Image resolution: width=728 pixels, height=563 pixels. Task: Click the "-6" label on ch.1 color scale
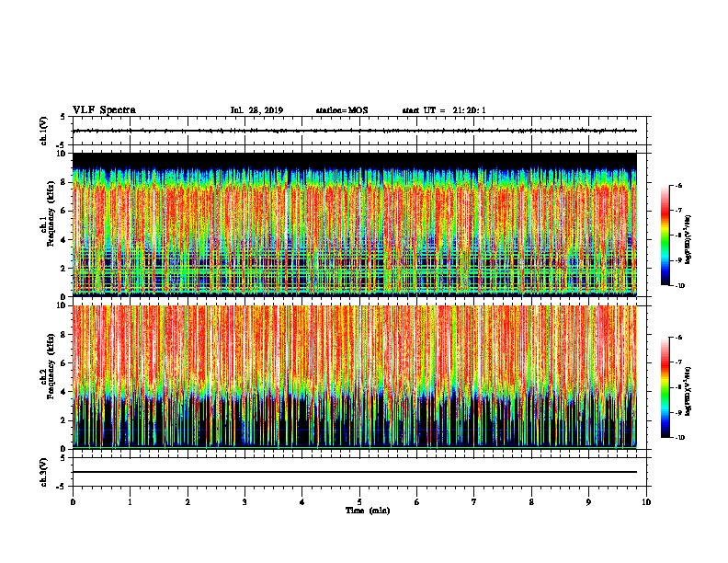pos(678,185)
